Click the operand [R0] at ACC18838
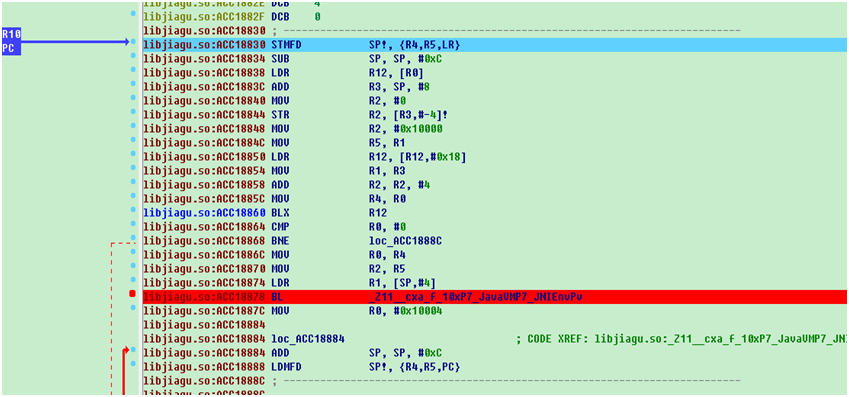849x397 pixels. 410,73
